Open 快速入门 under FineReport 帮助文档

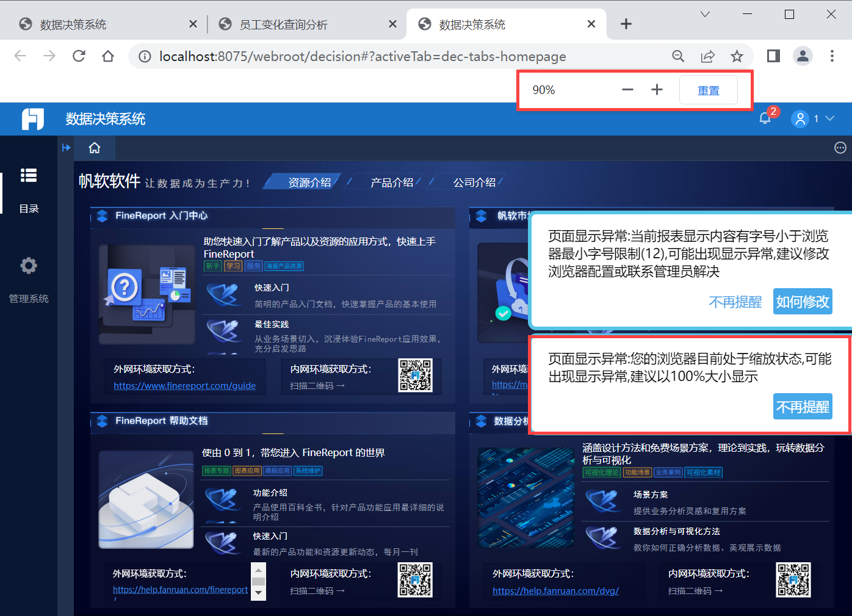click(270, 536)
